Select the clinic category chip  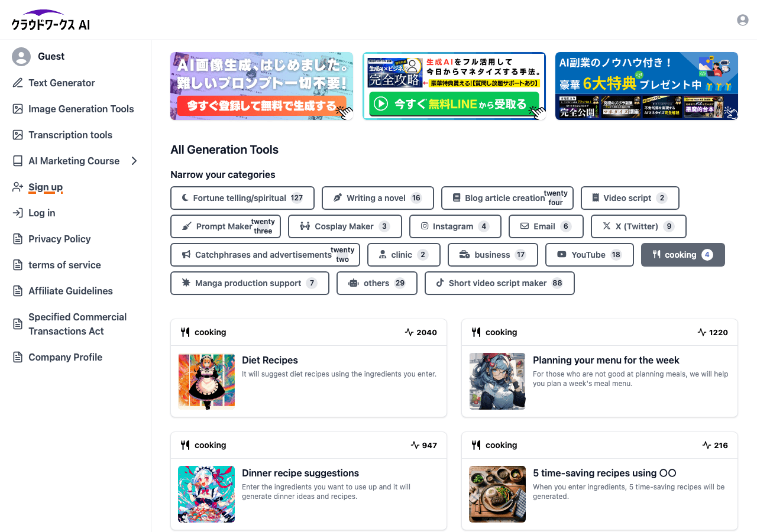click(404, 255)
